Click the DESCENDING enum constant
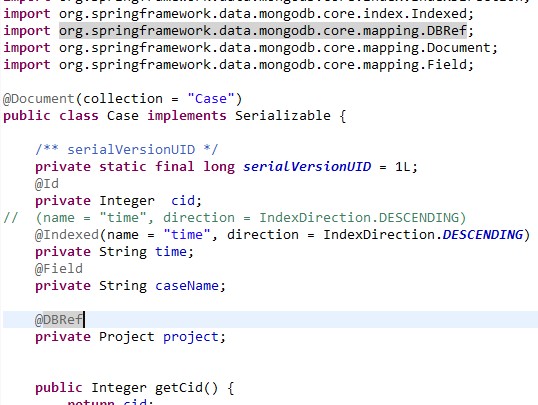 click(483, 235)
